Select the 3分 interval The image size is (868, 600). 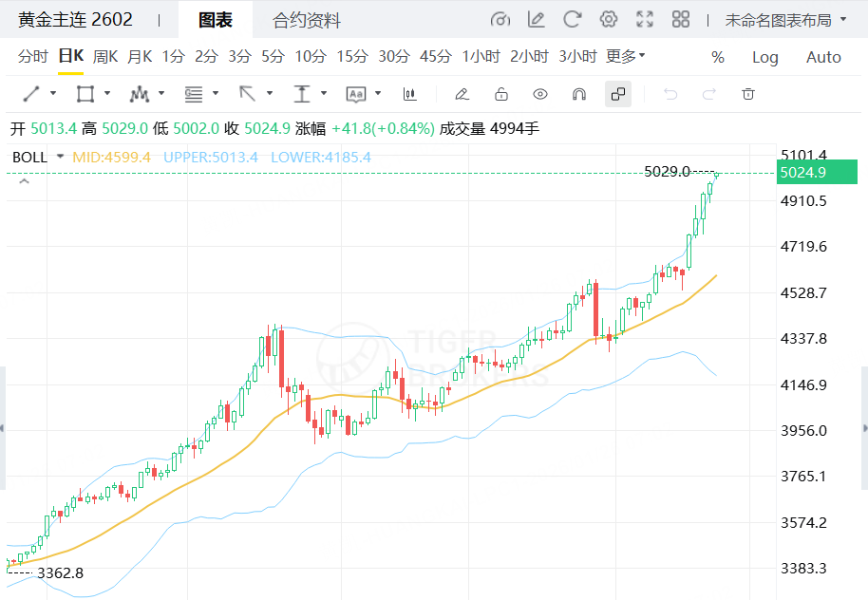(239, 56)
